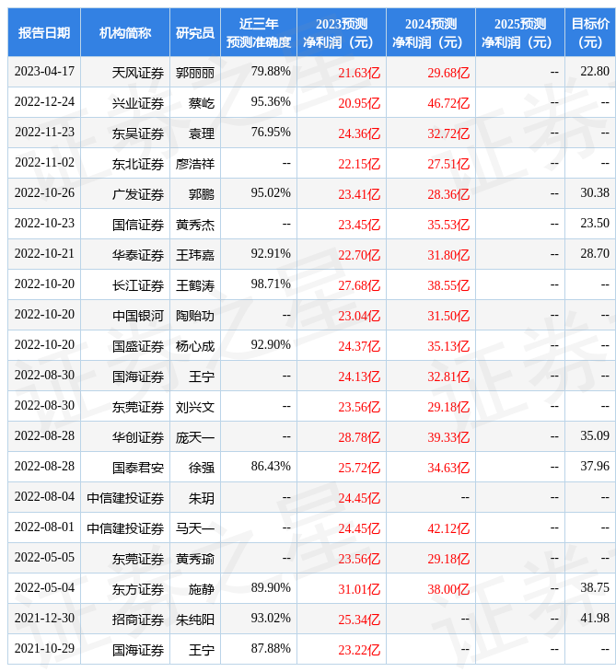The width and height of the screenshot is (616, 672).
Task: Select the date 2023-04-17
Action: (44, 71)
